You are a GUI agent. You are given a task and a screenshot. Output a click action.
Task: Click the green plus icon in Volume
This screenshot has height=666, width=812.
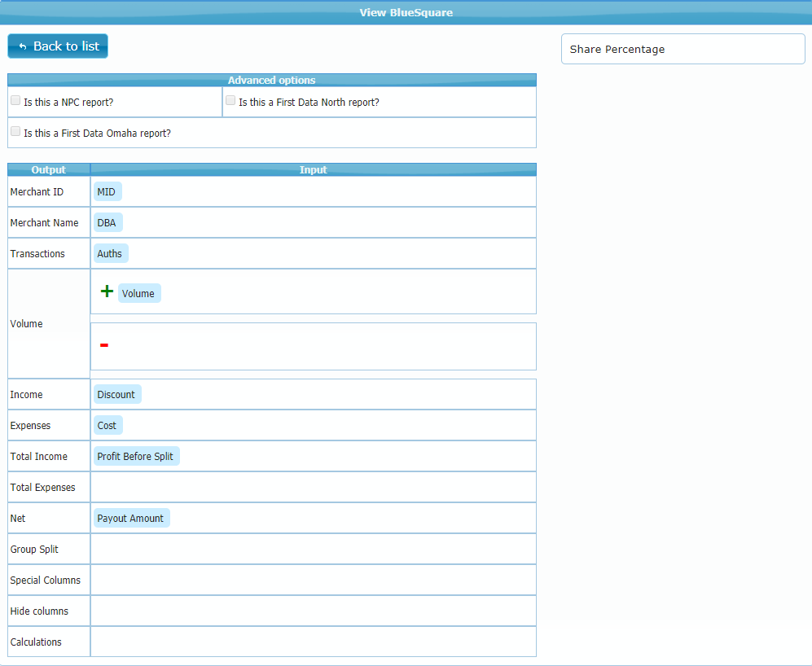click(x=107, y=291)
